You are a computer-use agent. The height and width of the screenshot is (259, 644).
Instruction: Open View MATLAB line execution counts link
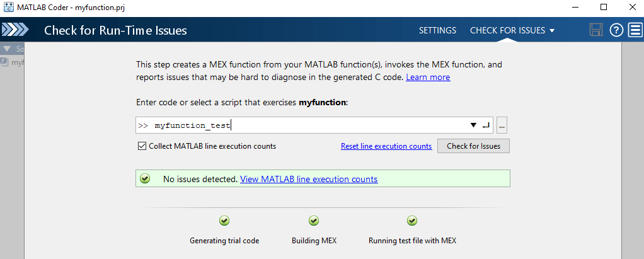(x=309, y=179)
